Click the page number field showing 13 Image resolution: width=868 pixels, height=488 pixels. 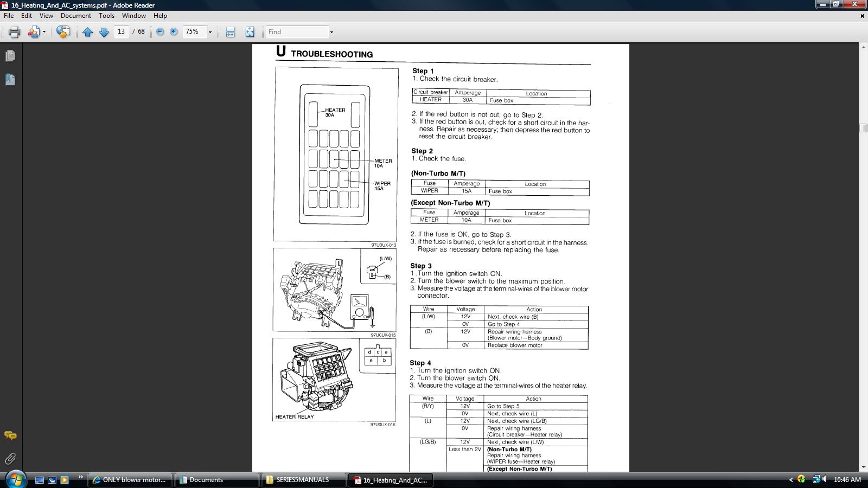(x=121, y=32)
